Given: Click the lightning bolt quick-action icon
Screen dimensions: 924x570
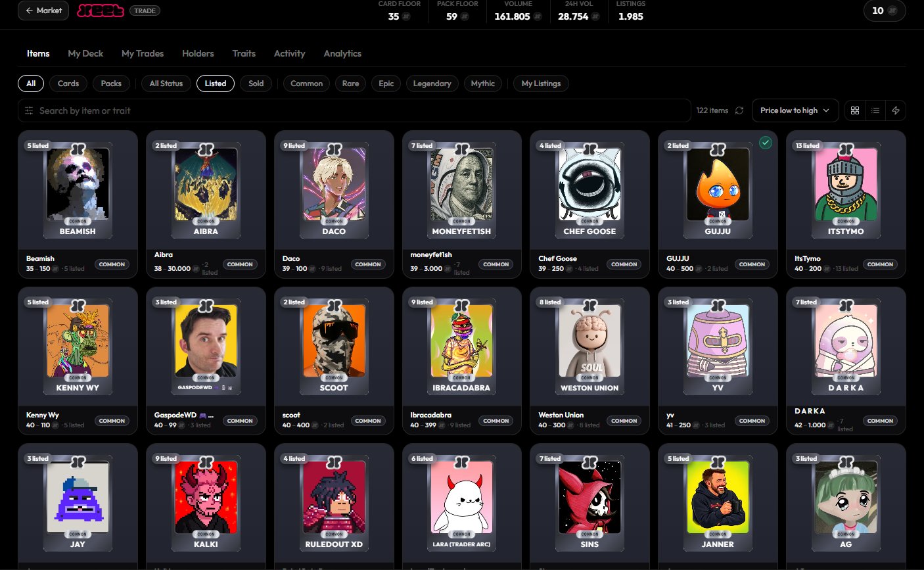Looking at the screenshot, I should click(x=896, y=110).
